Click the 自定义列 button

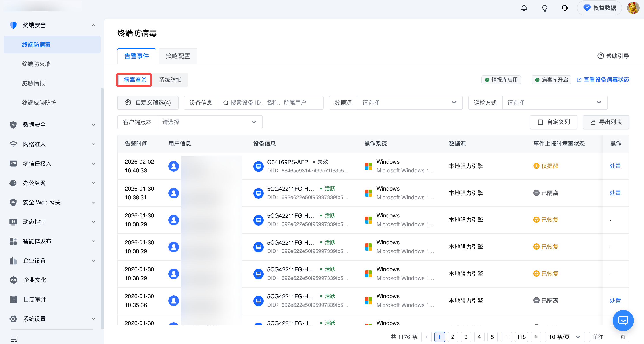(x=553, y=122)
